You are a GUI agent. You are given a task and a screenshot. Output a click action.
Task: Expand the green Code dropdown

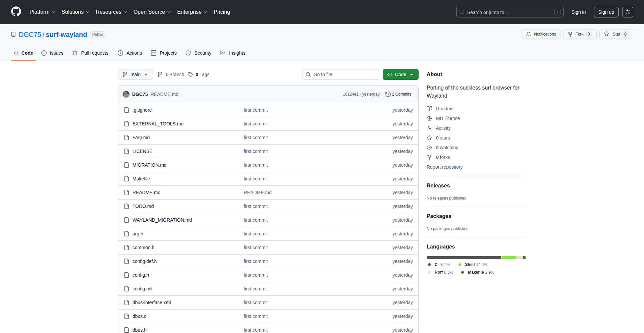coord(400,74)
